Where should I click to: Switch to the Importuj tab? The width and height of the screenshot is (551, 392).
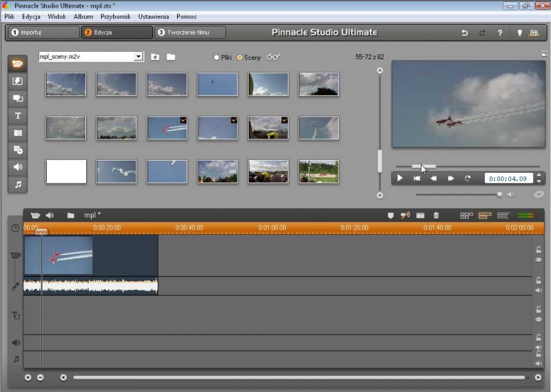[x=43, y=32]
